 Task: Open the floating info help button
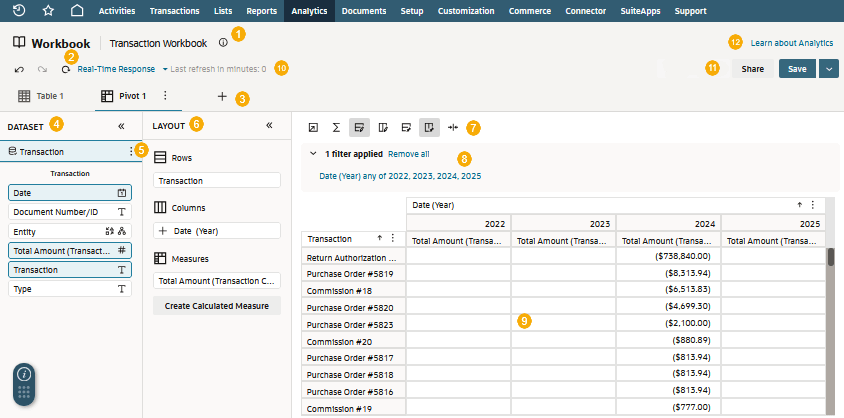coord(24,374)
